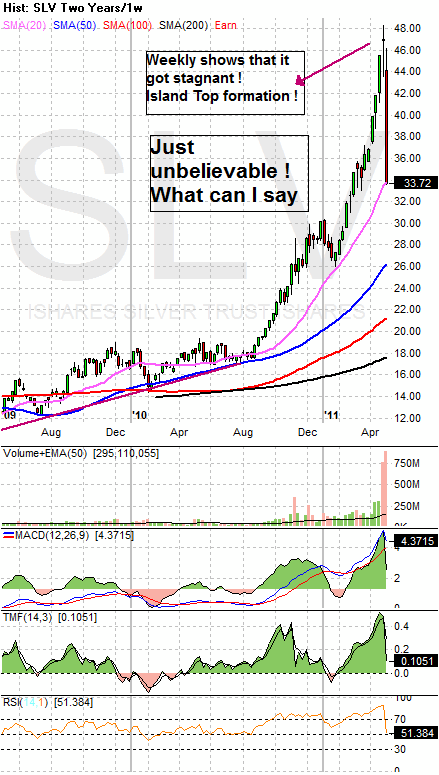Click the black 0.1051 TMF value flag
439x775 pixels.
point(415,662)
